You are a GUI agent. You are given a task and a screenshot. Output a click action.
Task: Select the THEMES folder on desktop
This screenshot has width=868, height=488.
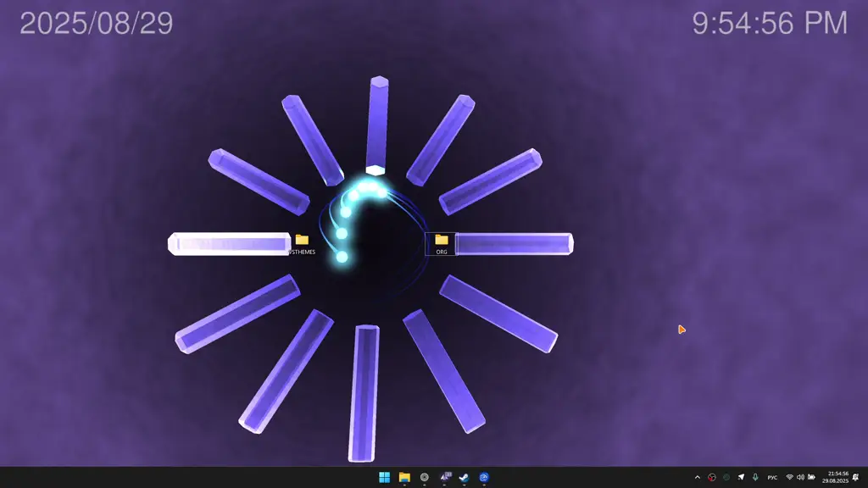pos(302,243)
